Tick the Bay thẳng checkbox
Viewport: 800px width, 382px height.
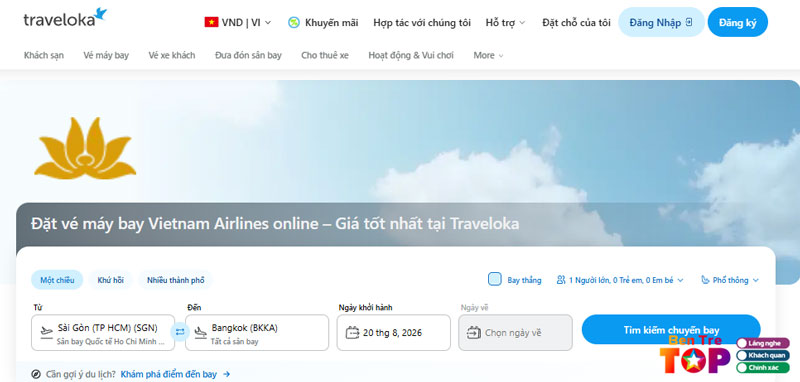(494, 279)
